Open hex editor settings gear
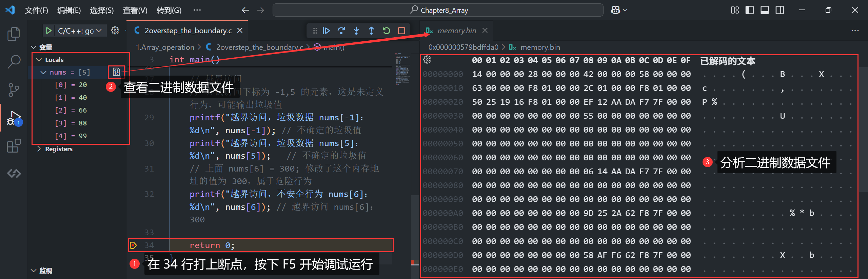 (427, 60)
